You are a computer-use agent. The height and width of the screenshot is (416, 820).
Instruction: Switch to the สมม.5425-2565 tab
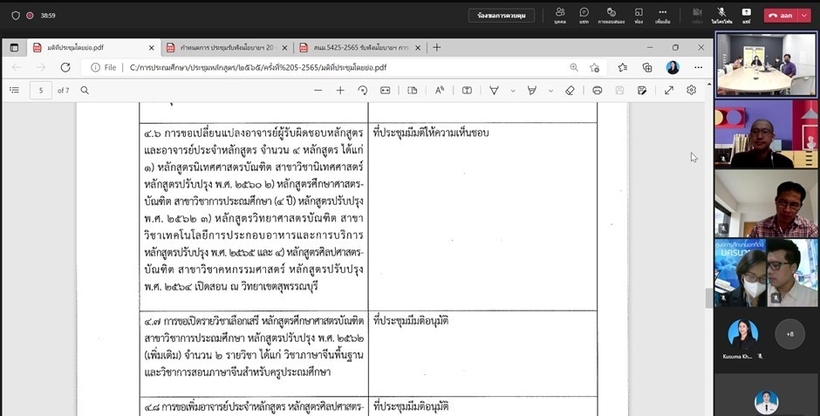click(360, 48)
